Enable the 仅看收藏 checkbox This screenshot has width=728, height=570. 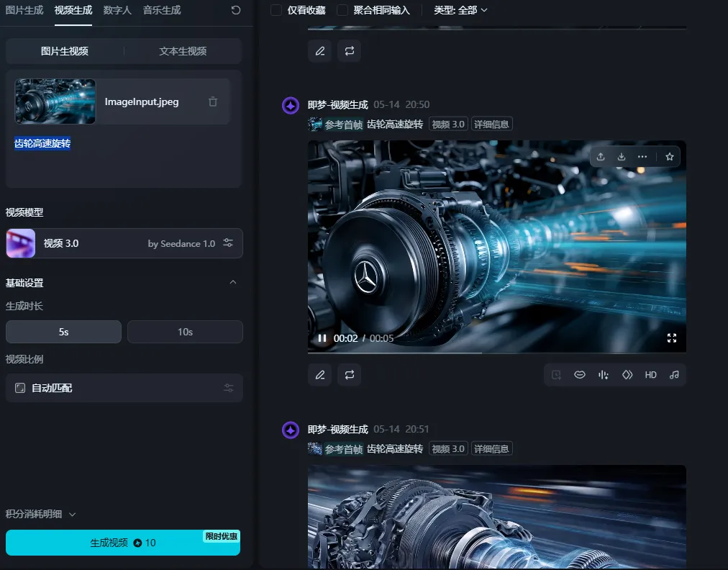(276, 10)
